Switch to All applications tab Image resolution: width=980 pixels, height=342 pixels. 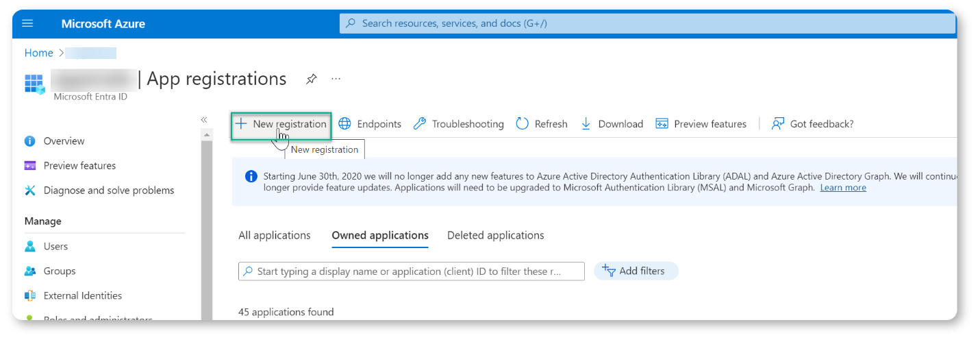pos(275,235)
